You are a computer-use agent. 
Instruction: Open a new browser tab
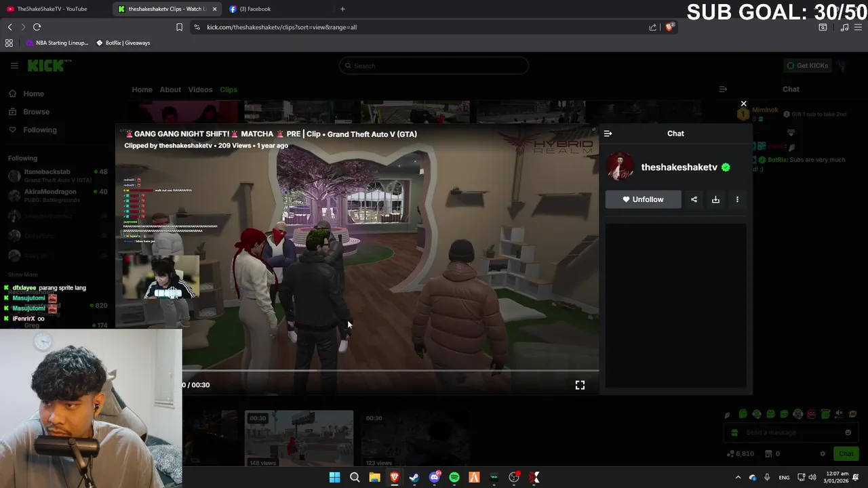(342, 9)
